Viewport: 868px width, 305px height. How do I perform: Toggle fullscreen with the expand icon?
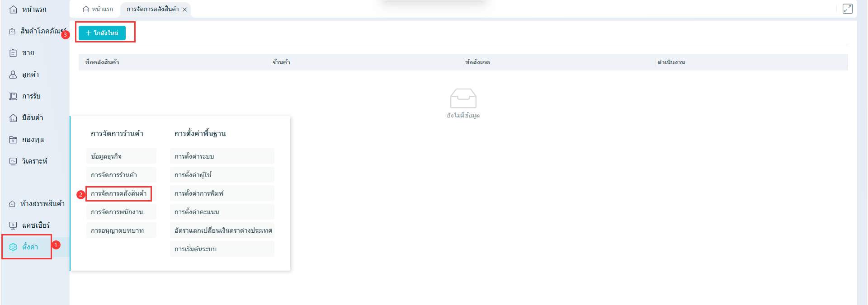(x=847, y=9)
